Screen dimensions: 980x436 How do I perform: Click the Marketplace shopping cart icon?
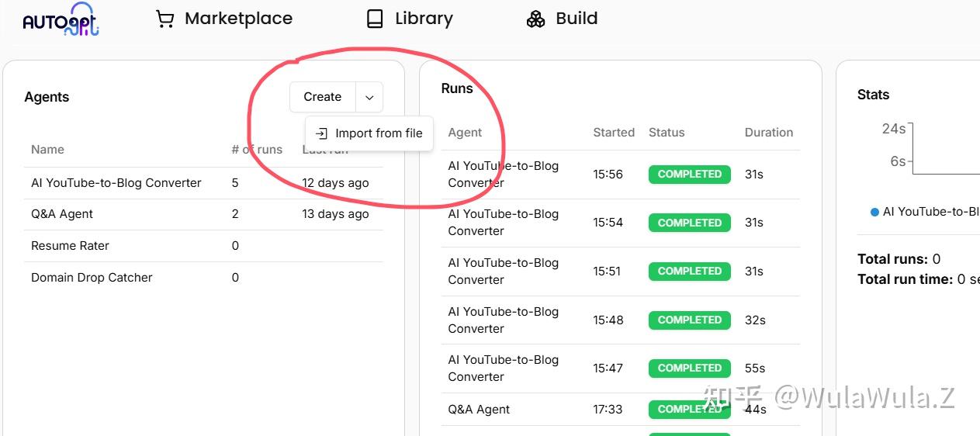[164, 19]
